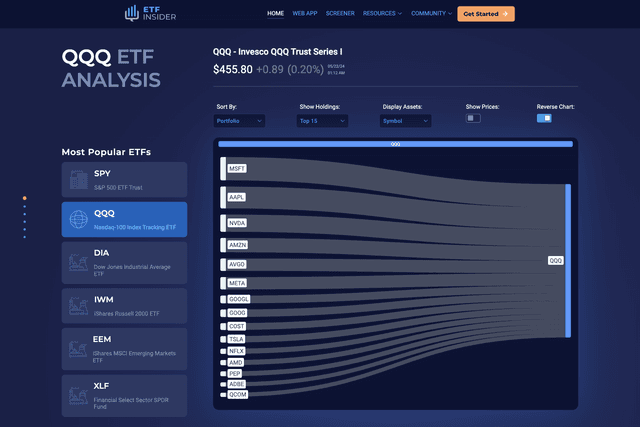Viewport: 640px width, 427px height.
Task: Open the WEB APP nav item
Action: pos(305,13)
